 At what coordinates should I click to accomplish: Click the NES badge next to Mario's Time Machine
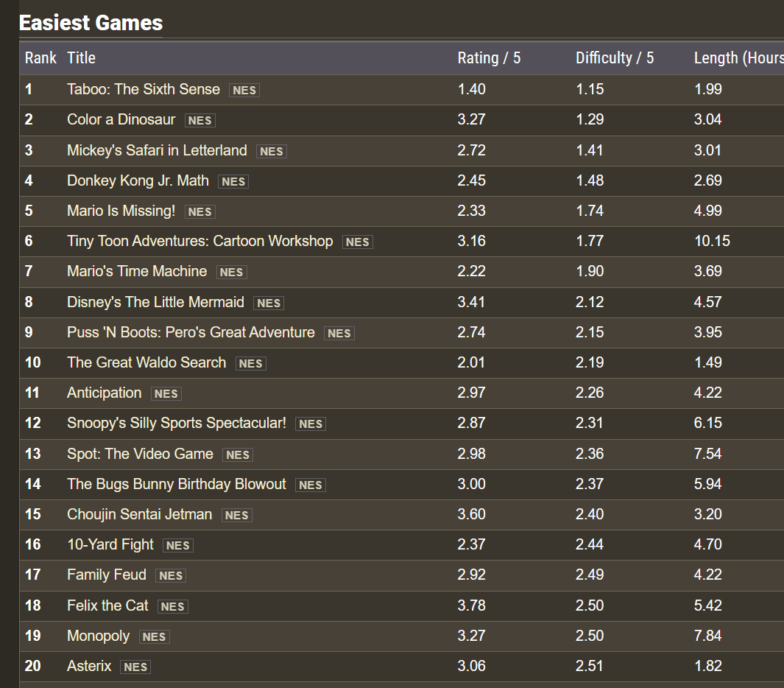click(x=231, y=273)
